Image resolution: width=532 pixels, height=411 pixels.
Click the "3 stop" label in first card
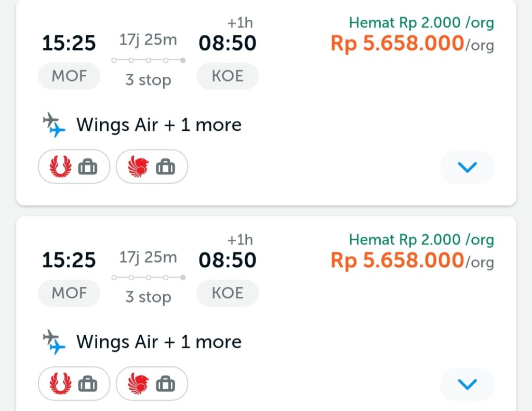pos(148,80)
